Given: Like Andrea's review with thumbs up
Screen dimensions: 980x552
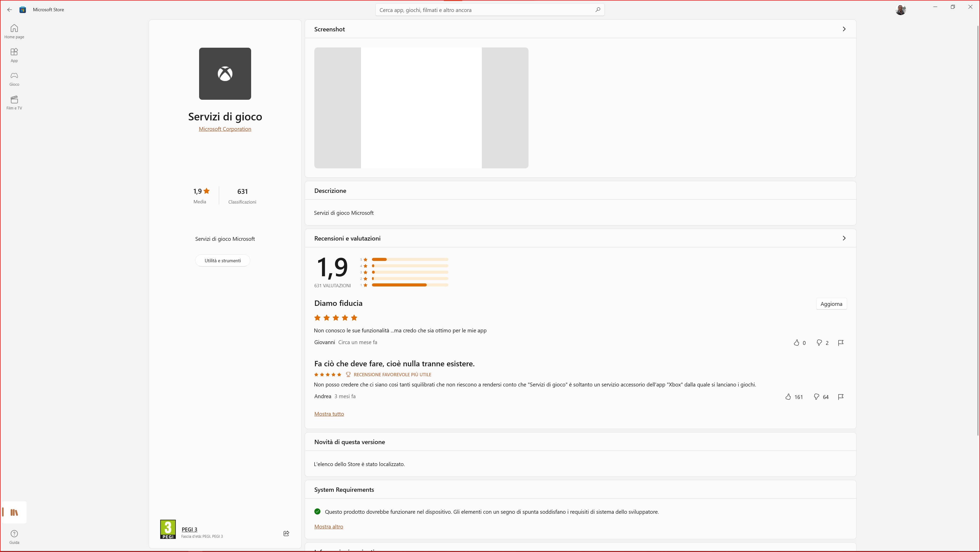Looking at the screenshot, I should (x=788, y=397).
